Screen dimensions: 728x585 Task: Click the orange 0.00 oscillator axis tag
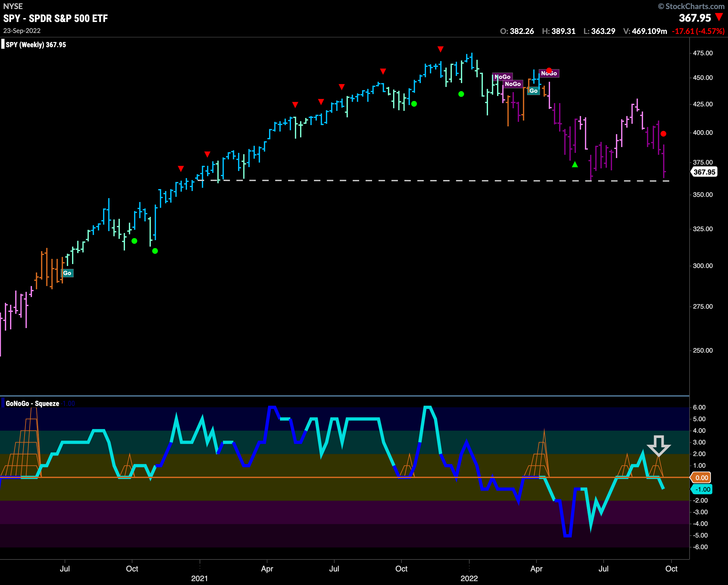(701, 477)
